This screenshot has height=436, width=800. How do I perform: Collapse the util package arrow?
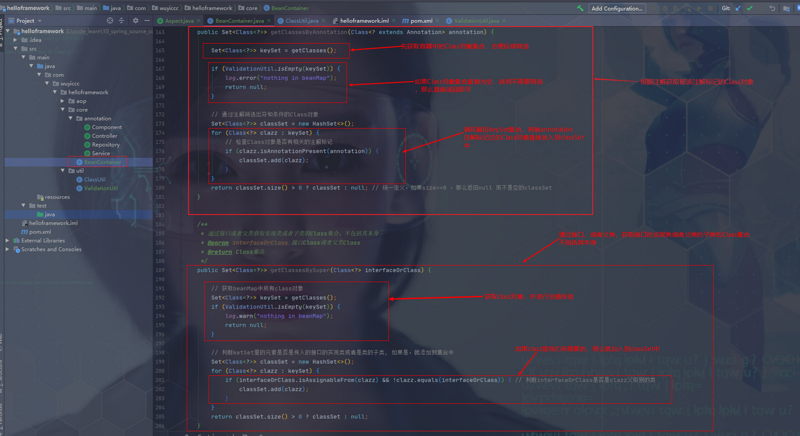coord(63,170)
